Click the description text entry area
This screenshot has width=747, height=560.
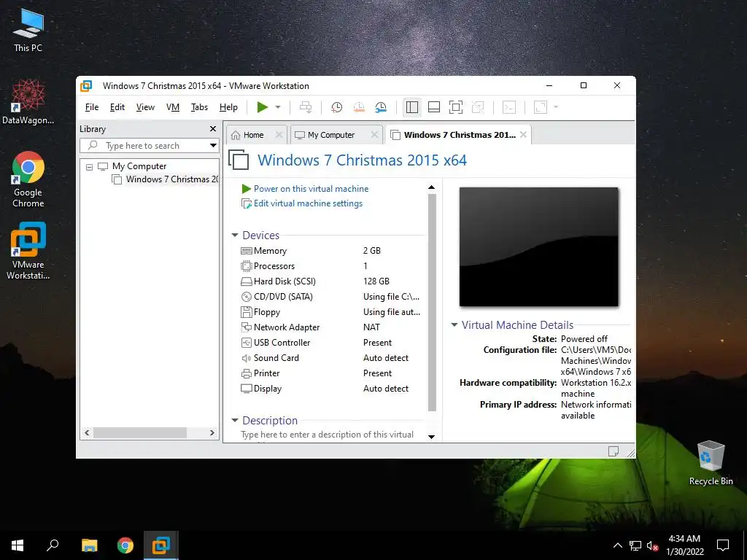(x=328, y=435)
